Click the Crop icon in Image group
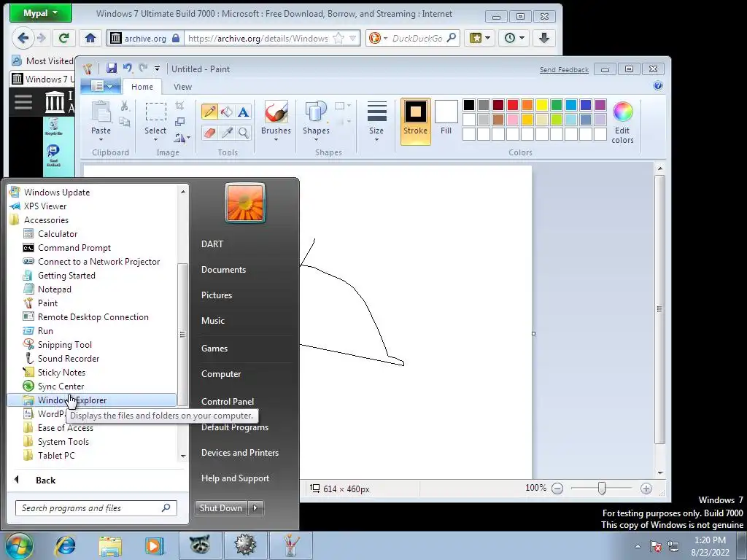The height and width of the screenshot is (560, 747). point(179,106)
